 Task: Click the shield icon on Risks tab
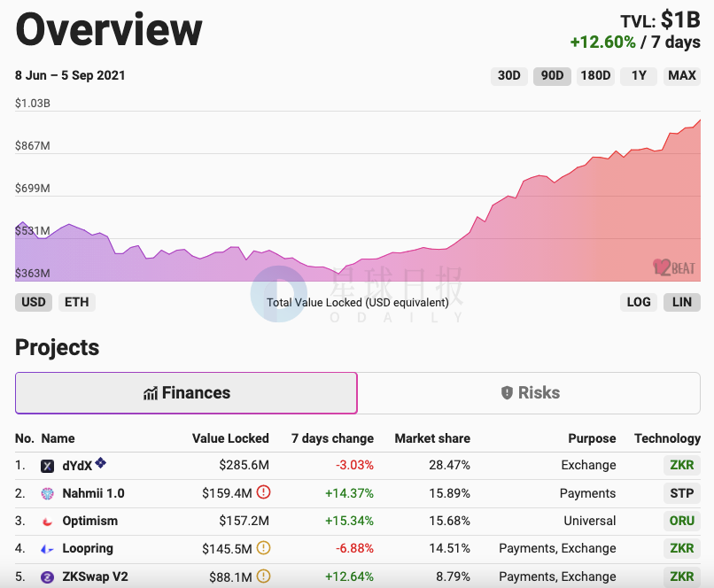click(507, 393)
